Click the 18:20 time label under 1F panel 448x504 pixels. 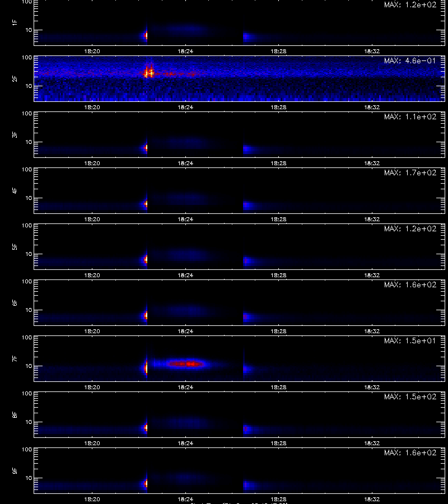point(92,51)
